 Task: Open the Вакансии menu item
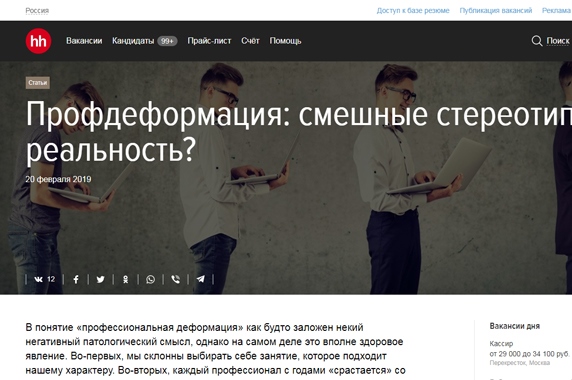[x=84, y=41]
